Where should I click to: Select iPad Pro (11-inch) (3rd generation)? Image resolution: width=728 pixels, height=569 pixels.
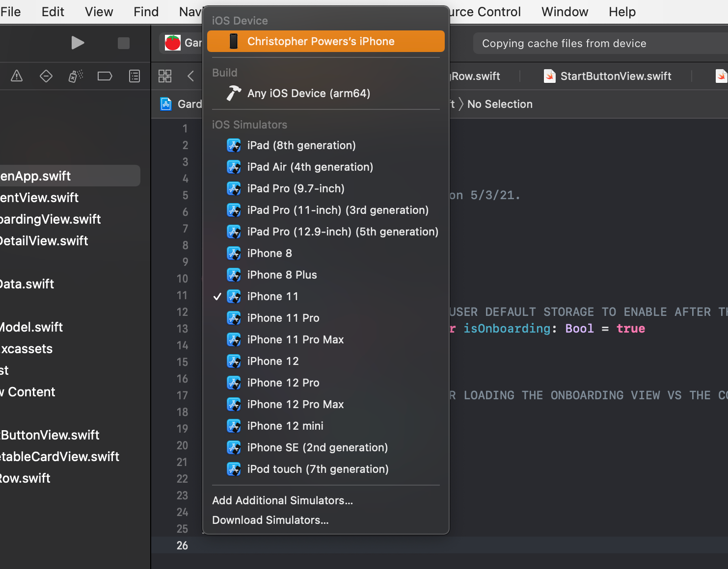(326, 210)
